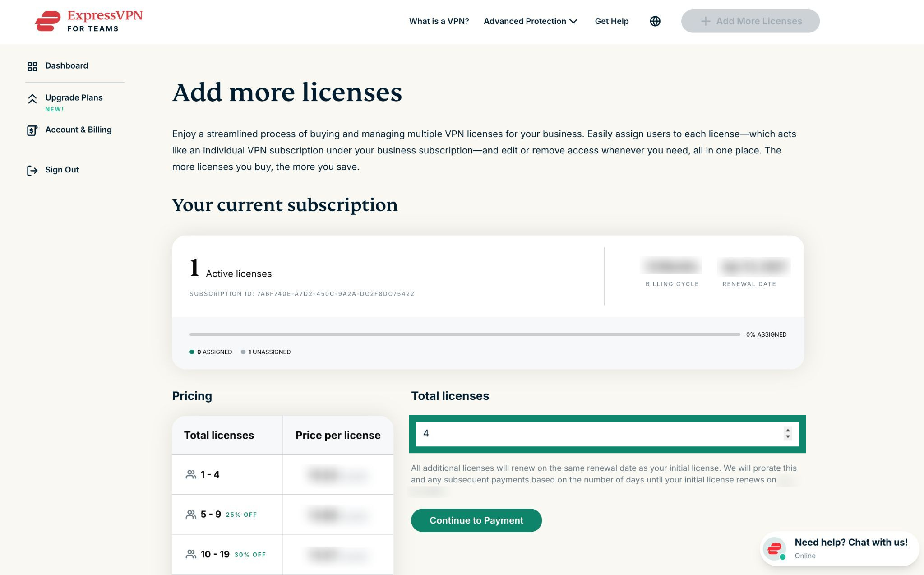Click the Account & Billing receipt icon
This screenshot has height=575, width=924.
coord(32,130)
